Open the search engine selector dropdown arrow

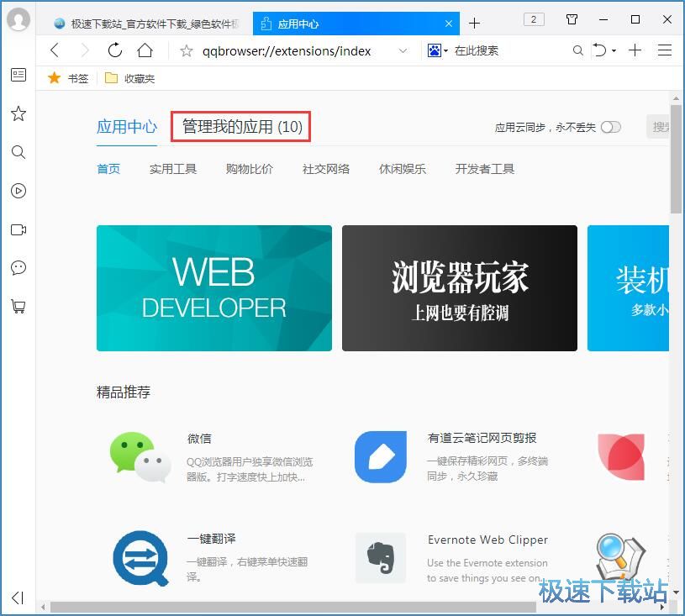pos(445,51)
